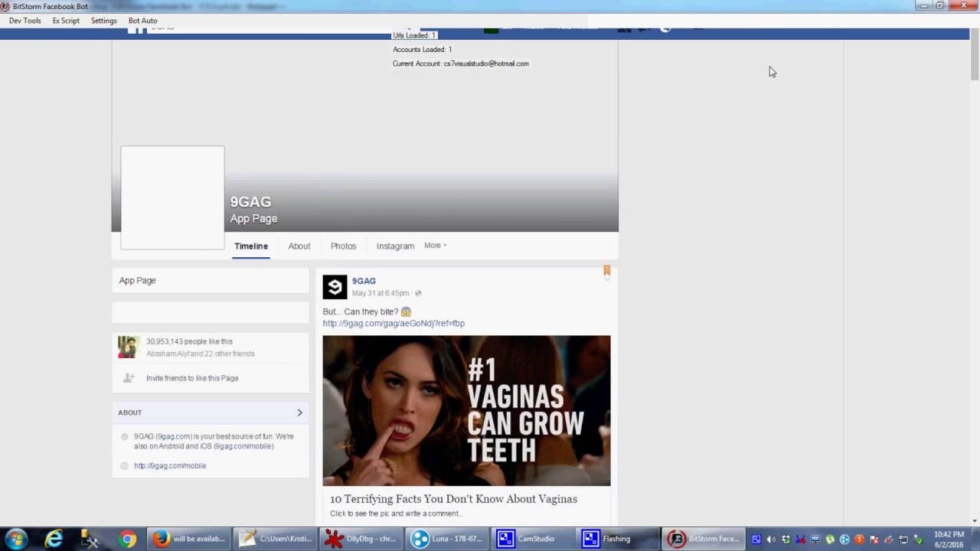
Task: Switch to the Instagram tab
Action: tap(395, 246)
